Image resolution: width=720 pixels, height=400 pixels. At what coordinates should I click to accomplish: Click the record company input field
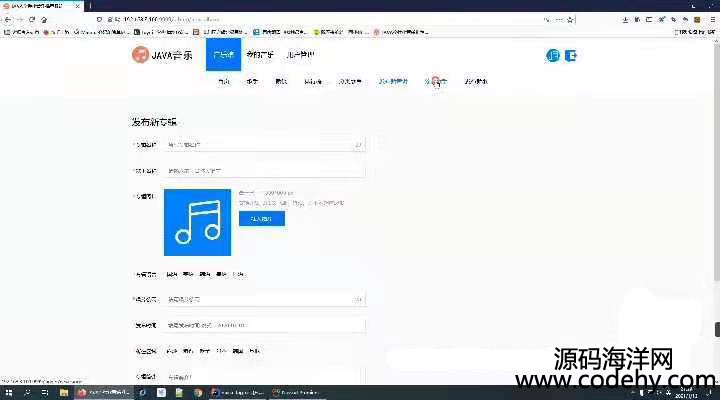tap(265, 299)
